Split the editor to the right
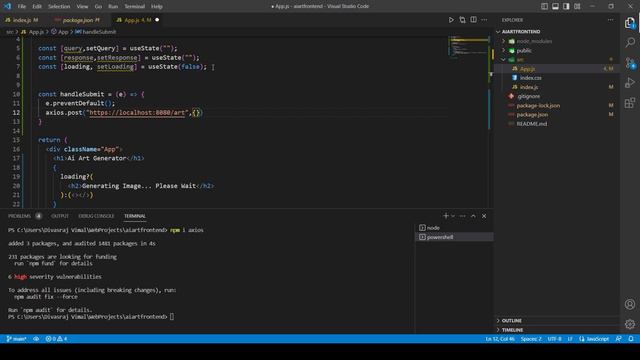The image size is (640, 360). click(x=473, y=20)
